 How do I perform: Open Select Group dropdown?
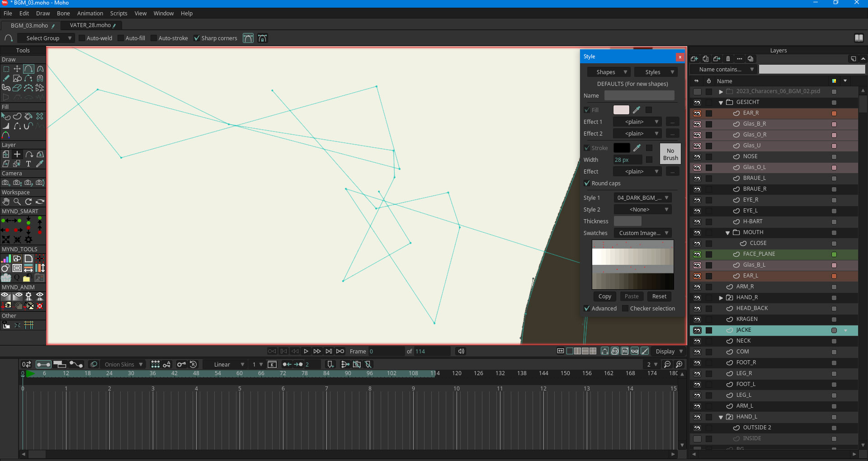pyautogui.click(x=46, y=38)
